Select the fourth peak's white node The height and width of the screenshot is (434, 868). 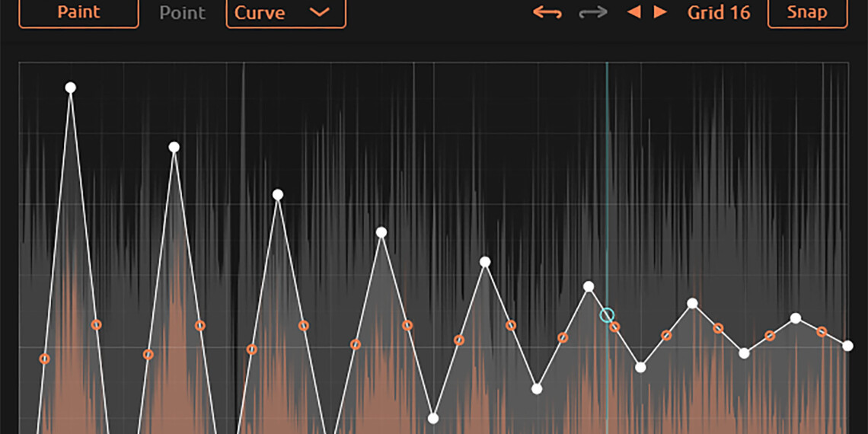tap(381, 232)
